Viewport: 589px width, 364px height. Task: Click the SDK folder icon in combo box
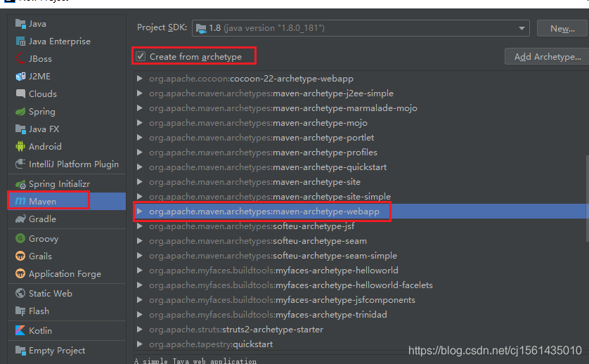coord(201,28)
